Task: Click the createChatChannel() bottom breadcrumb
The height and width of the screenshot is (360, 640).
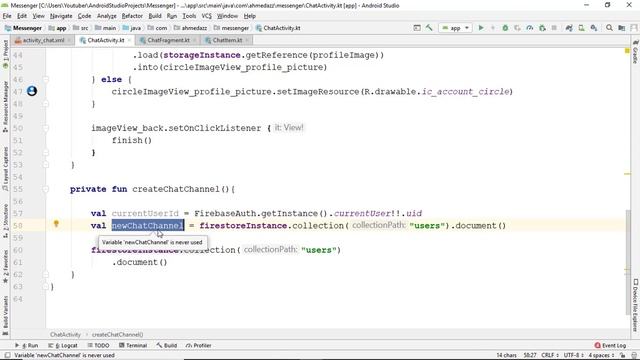Action: coord(117,334)
